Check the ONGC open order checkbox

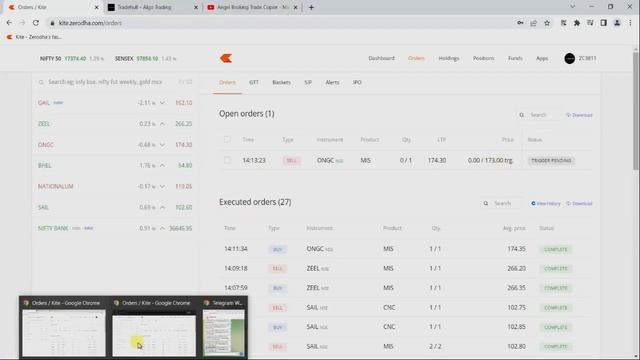point(227,160)
